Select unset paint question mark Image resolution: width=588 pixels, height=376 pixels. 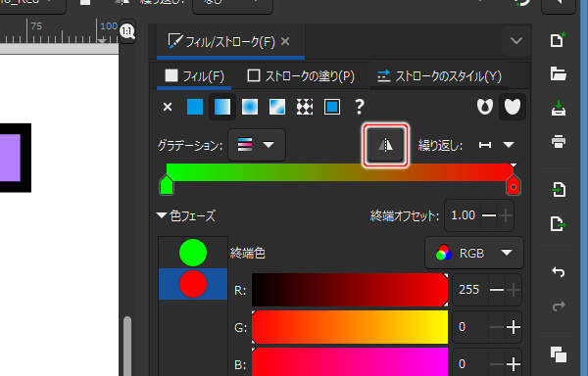[x=360, y=107]
